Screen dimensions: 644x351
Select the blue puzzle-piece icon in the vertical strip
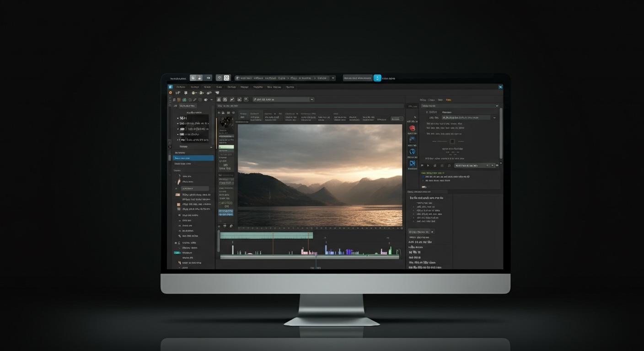[412, 163]
